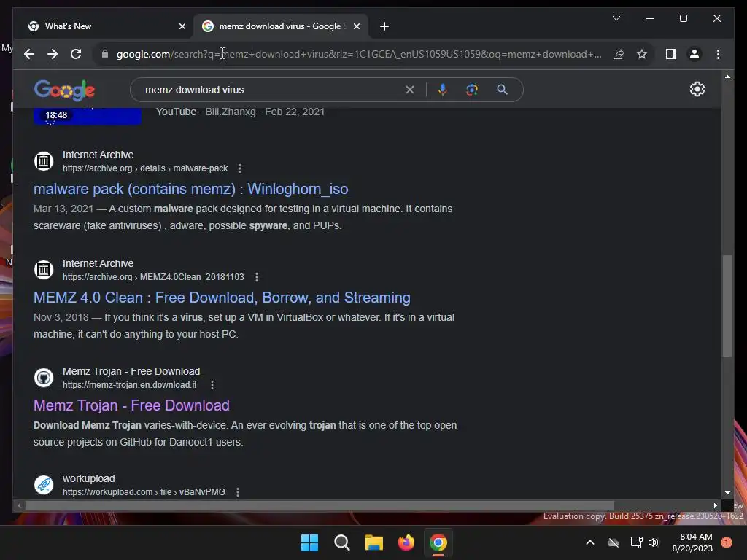Image resolution: width=747 pixels, height=560 pixels.
Task: Show hidden system tray icons
Action: 589,542
